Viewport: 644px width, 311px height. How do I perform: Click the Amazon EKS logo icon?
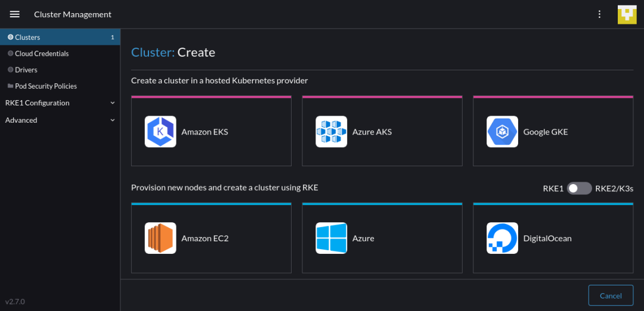[x=160, y=132]
